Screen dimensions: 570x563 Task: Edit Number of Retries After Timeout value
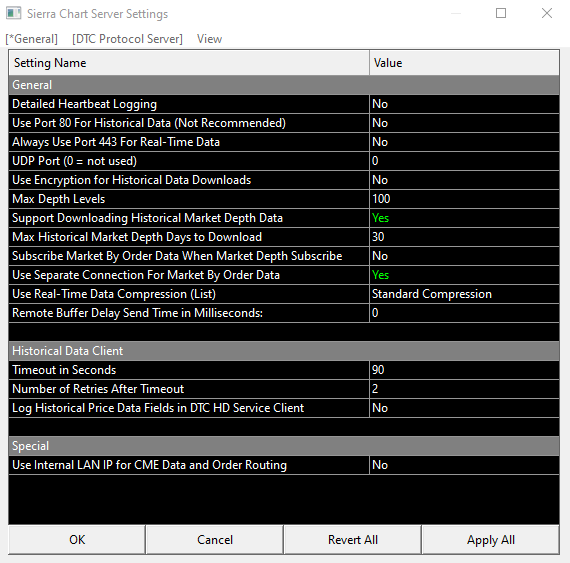(464, 389)
